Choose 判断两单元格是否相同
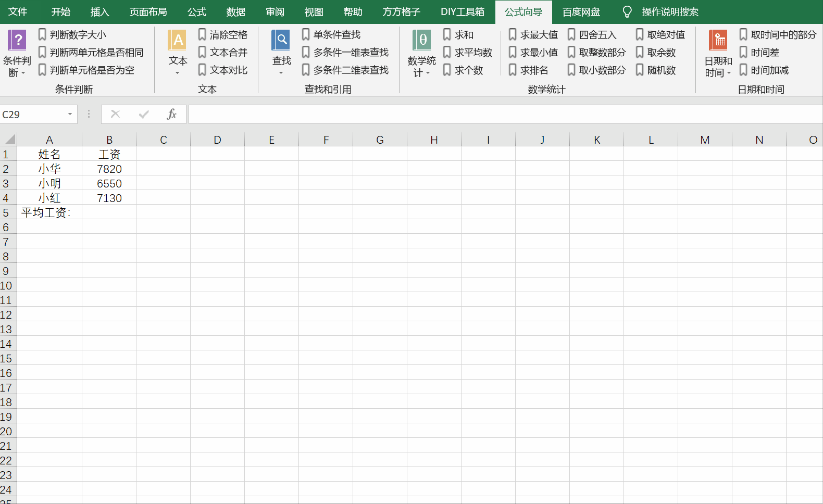Viewport: 823px width, 504px height. [91, 52]
